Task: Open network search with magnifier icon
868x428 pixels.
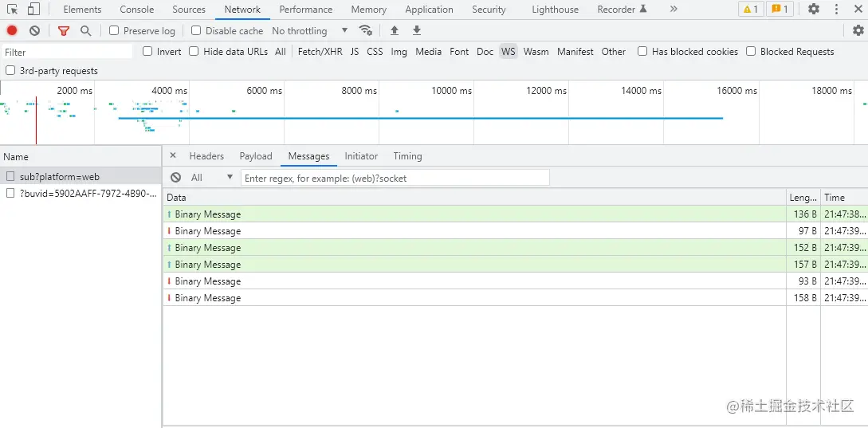Action: (85, 30)
